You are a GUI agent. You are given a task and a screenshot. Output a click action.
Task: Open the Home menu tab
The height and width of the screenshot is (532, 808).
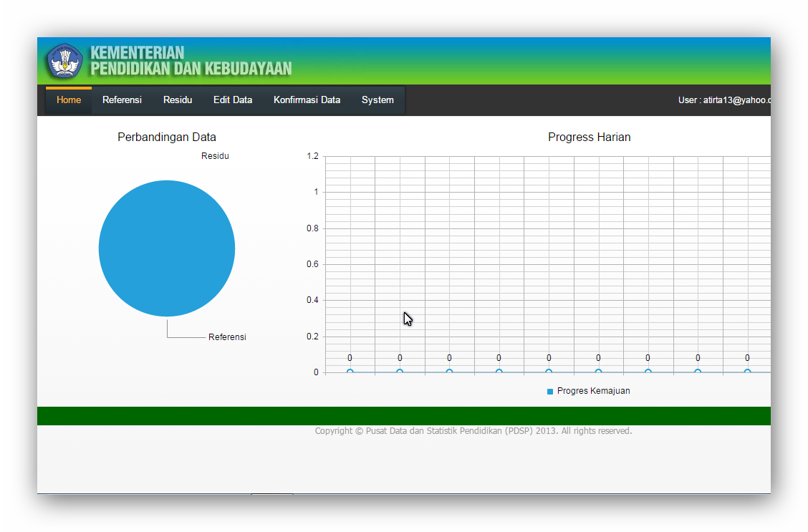(69, 100)
